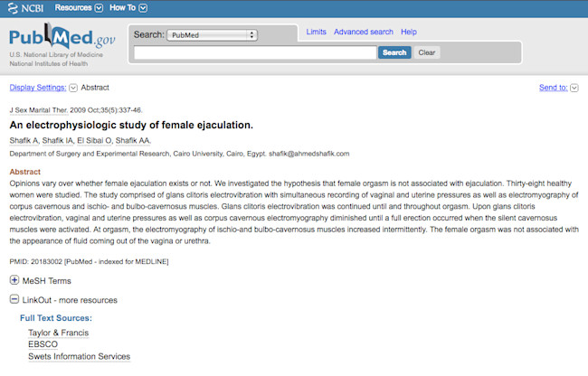Open the Advanced search link
This screenshot has height=376, width=588.
click(x=364, y=32)
